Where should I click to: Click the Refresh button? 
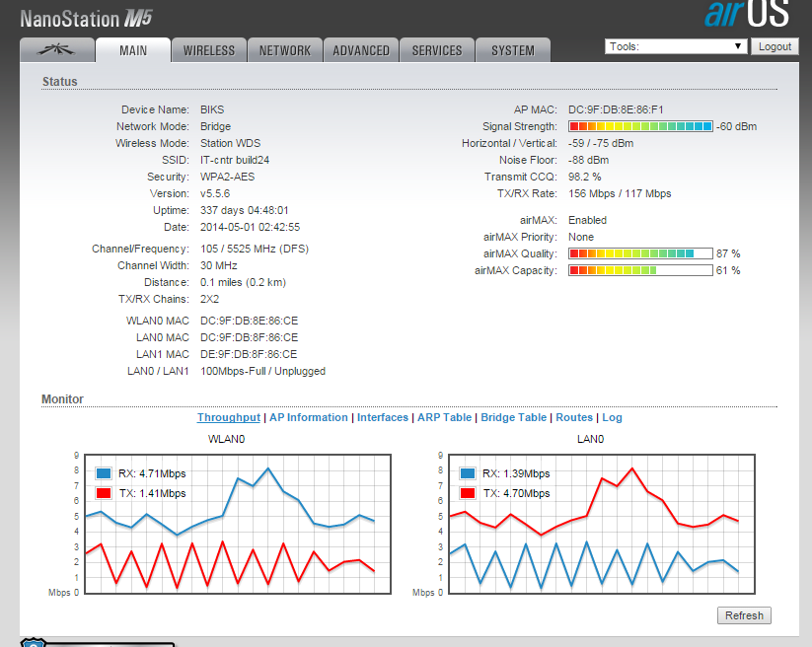(744, 615)
